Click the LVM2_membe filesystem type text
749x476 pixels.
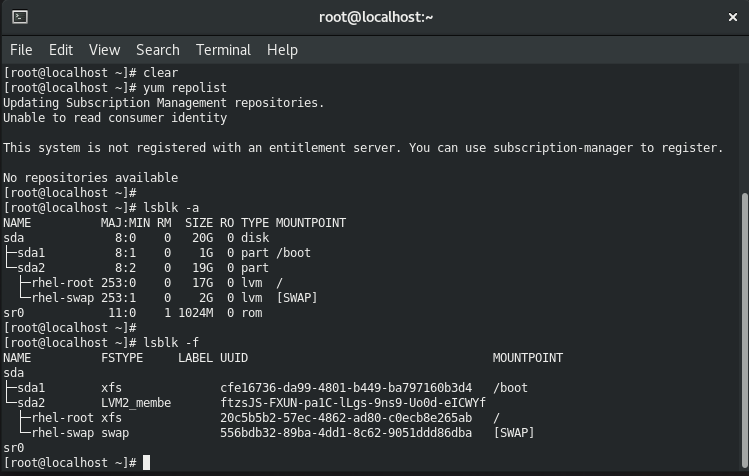(136, 403)
